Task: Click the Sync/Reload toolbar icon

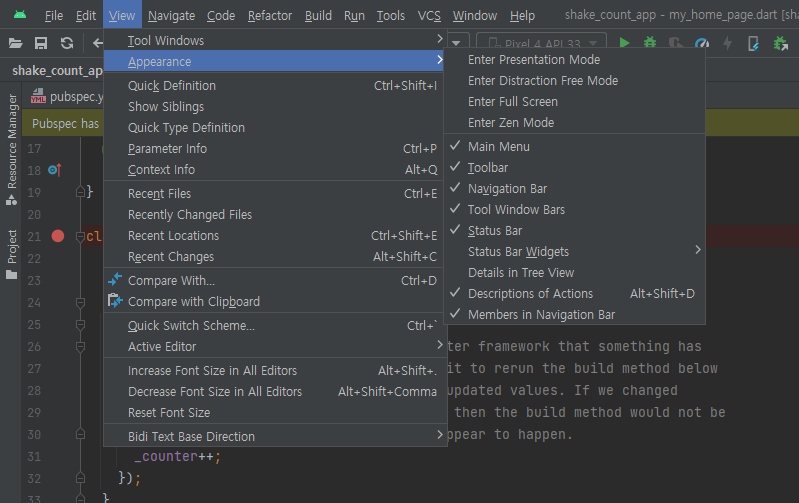Action: tap(66, 43)
